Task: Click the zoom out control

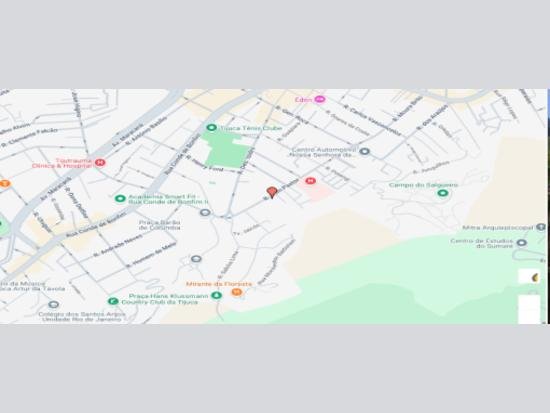Action: point(529,317)
